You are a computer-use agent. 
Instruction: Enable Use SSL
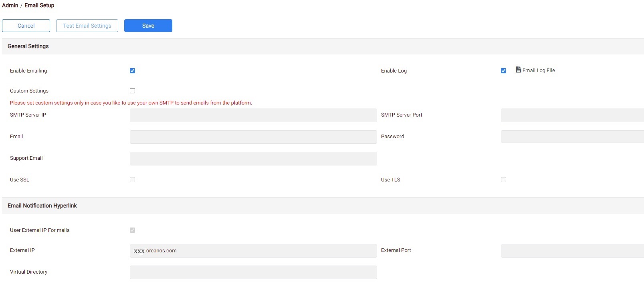tap(132, 179)
